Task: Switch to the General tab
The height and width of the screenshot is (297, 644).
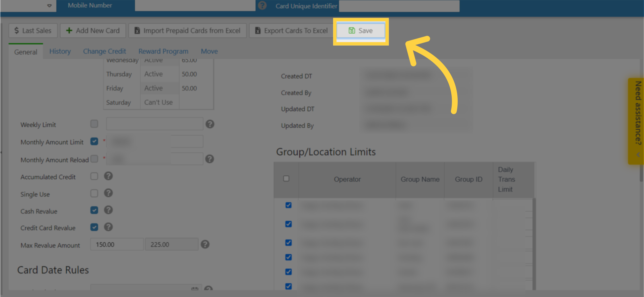Action: pos(26,52)
